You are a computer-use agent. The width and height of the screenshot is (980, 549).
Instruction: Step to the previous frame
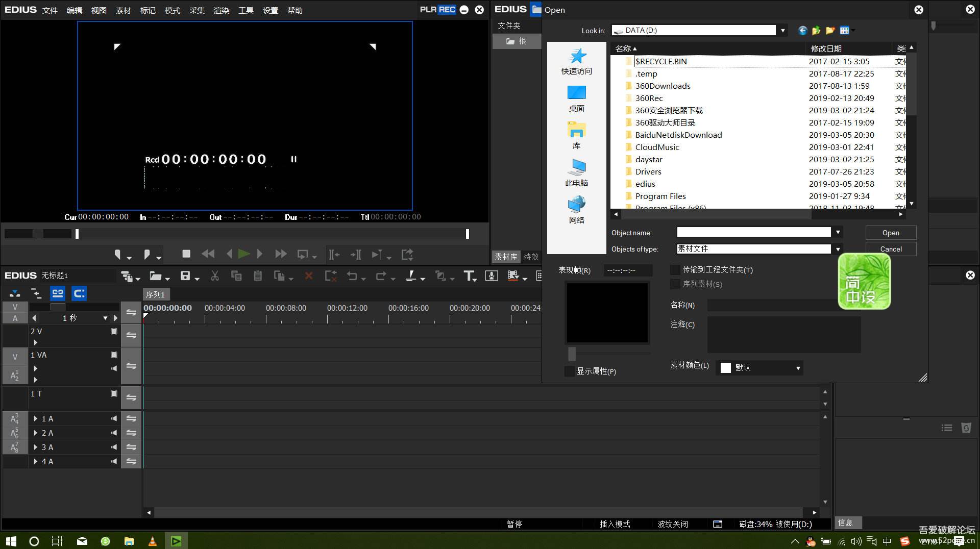point(229,254)
